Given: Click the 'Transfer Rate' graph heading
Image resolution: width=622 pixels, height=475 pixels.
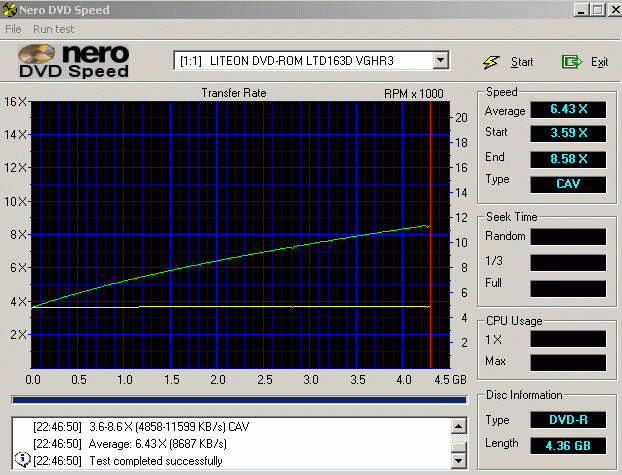Looking at the screenshot, I should (234, 93).
